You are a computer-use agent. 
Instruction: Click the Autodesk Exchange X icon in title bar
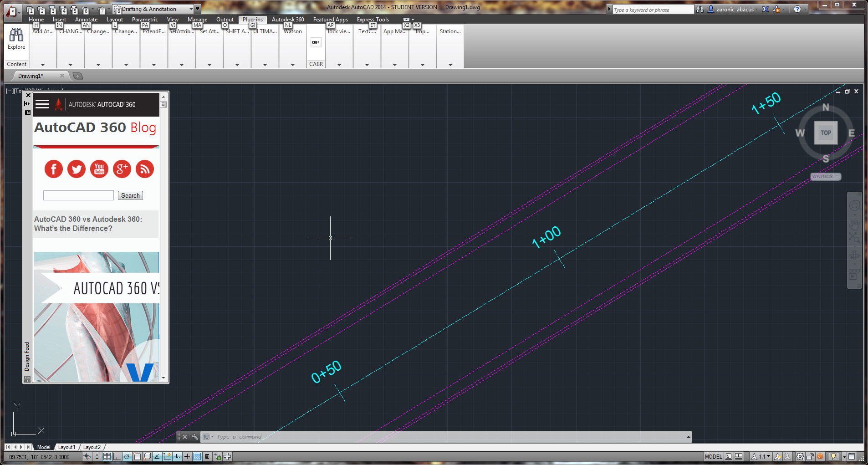pos(766,9)
